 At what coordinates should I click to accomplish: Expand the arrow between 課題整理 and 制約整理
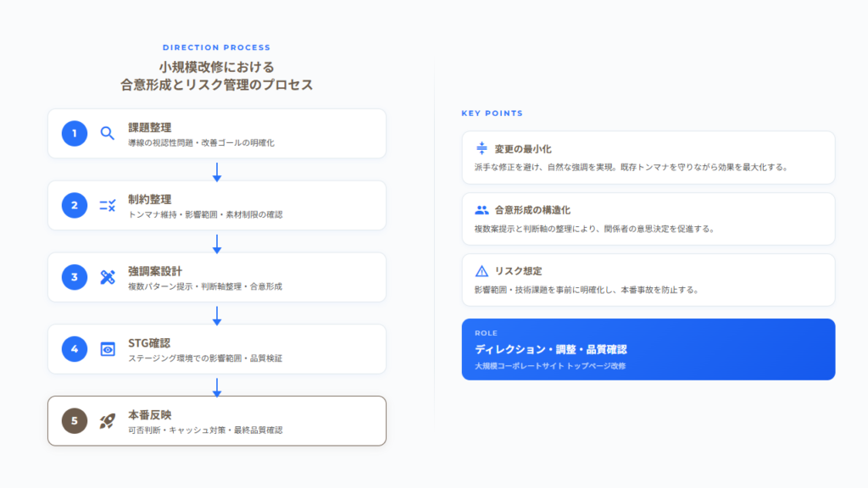pyautogui.click(x=218, y=175)
